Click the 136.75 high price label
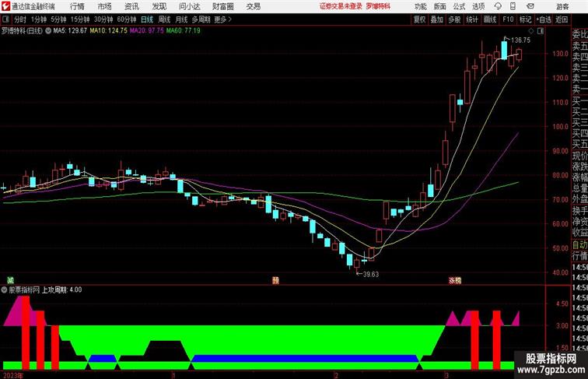The height and width of the screenshot is (379, 588). click(520, 40)
